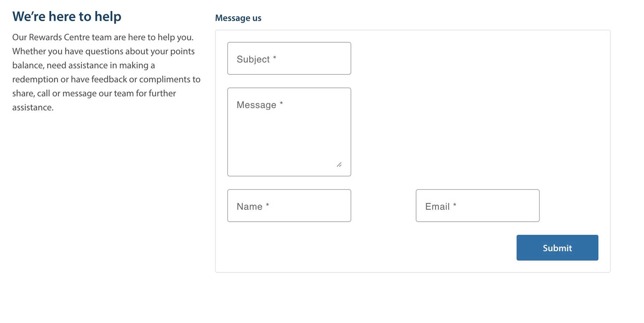Screen dimensions: 644x323
Task: Click the 'Subject' placeholder label text
Action: pyautogui.click(x=253, y=59)
